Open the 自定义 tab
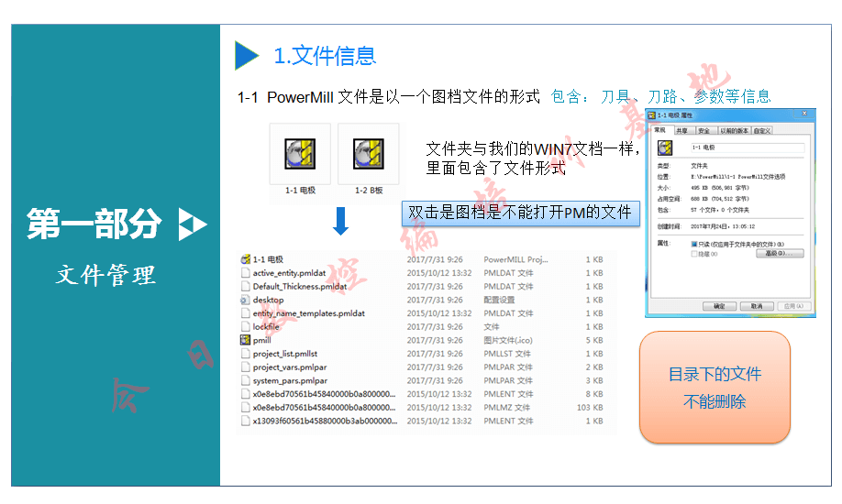Viewport: 842px width, 504px height. 762,131
